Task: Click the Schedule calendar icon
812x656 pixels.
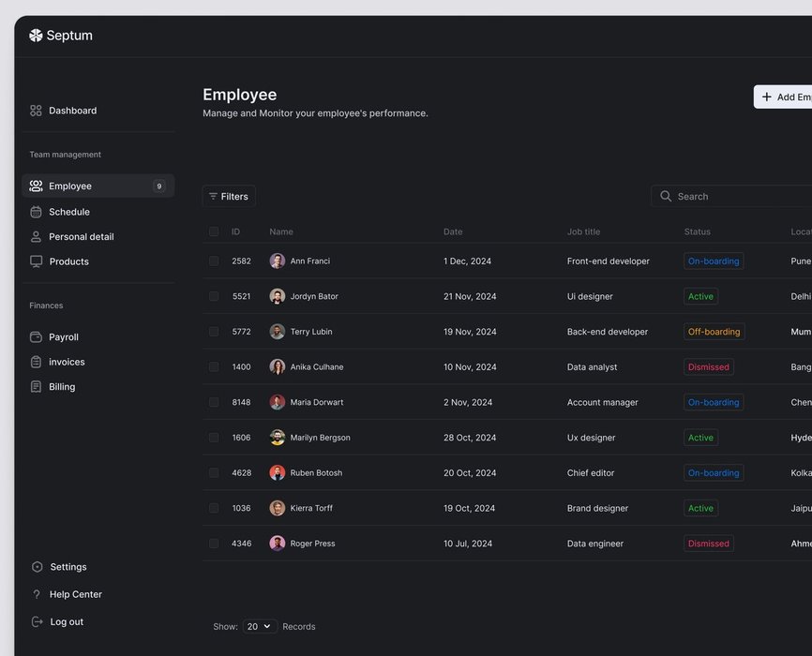Action: coord(36,212)
